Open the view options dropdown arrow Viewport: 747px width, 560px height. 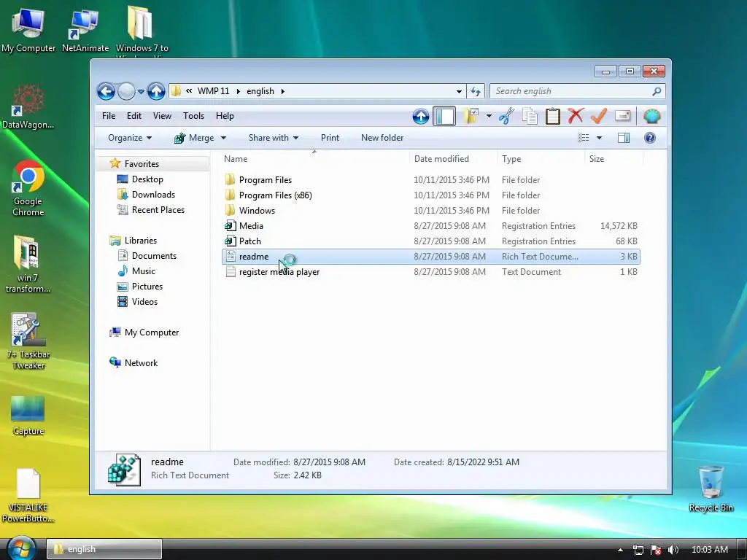[x=600, y=138]
